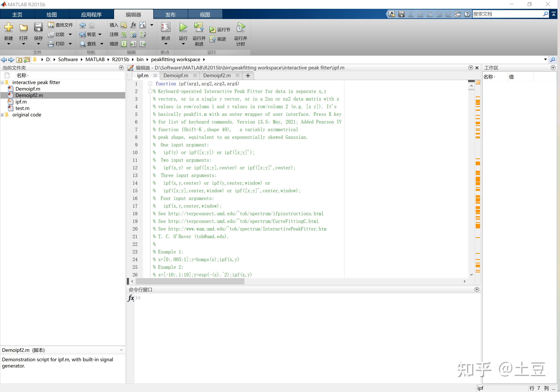Open the Publish ribbon tab
Screen dimensions: 560x392
coord(170,14)
